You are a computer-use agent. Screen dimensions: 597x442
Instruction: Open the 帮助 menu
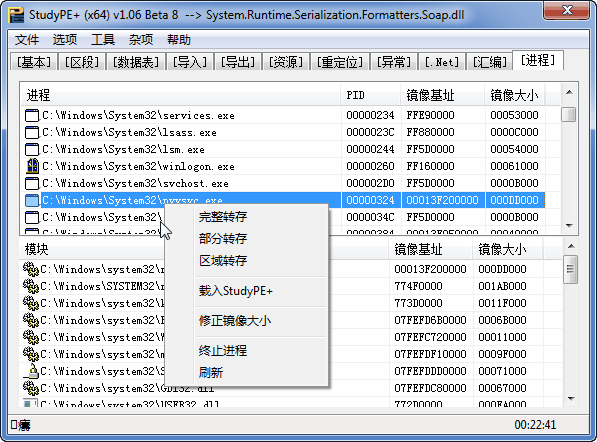pyautogui.click(x=179, y=40)
